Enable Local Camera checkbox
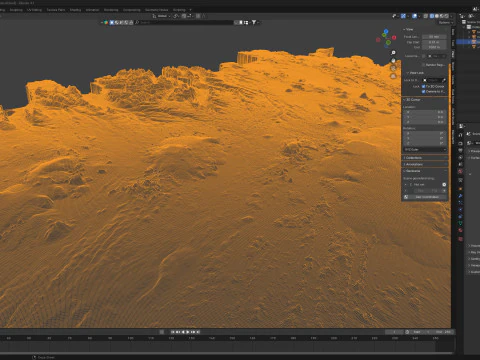The width and height of the screenshot is (480, 360). tap(424, 56)
